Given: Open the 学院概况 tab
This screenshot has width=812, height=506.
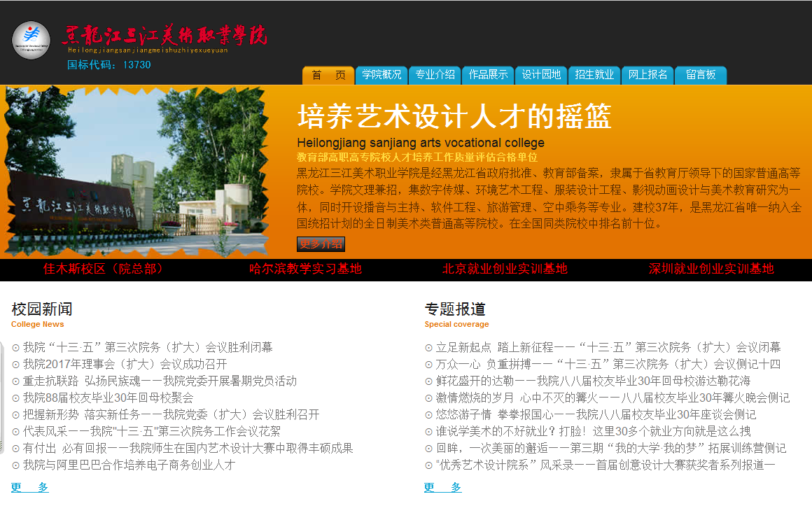Looking at the screenshot, I should [381, 75].
